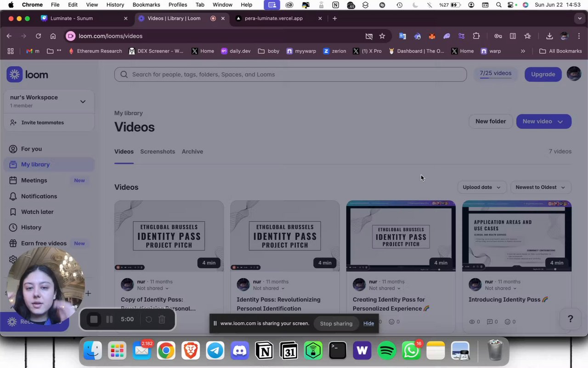The image size is (588, 368).
Task: Open the Creating Identity Pass video thumbnail
Action: [x=401, y=236]
